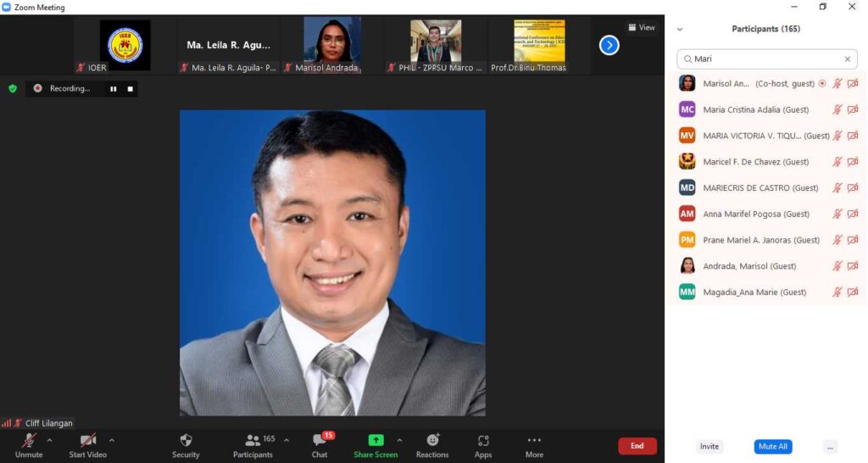Open the View layout menu
Screen dimensions: 868x463
click(x=642, y=28)
